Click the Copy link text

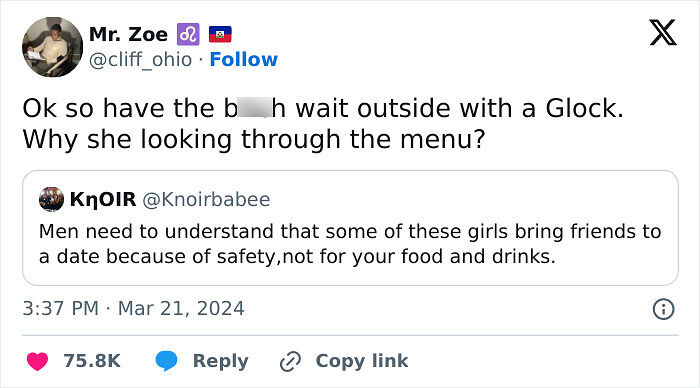pyautogui.click(x=362, y=361)
